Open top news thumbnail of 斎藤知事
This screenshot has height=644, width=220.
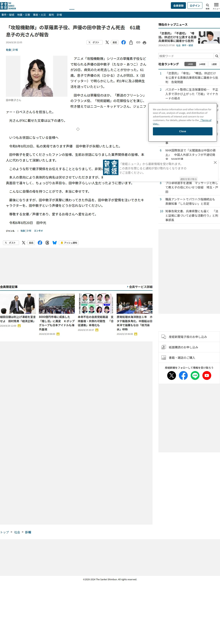click(x=209, y=38)
